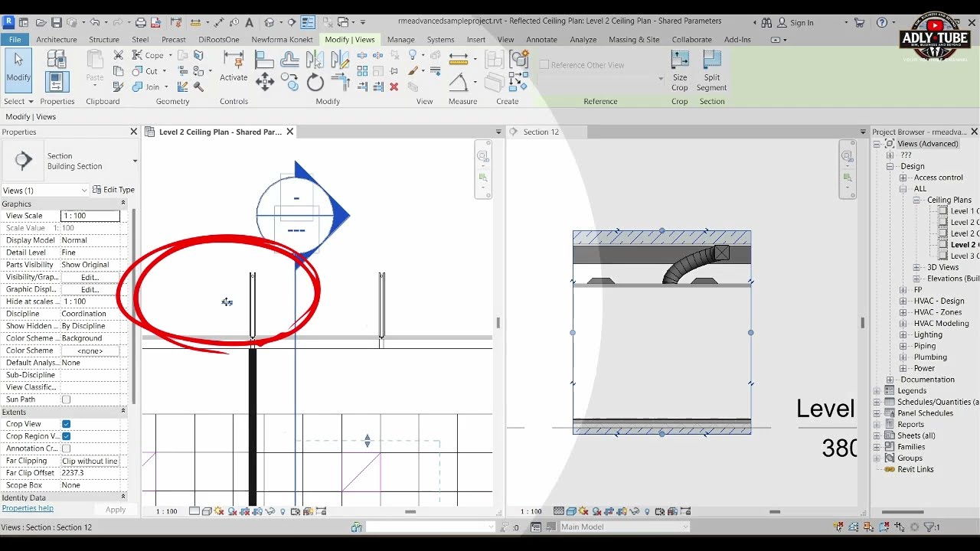Toggle the Annotation Crop checkbox
This screenshot has height=551, width=980.
pos(66,448)
